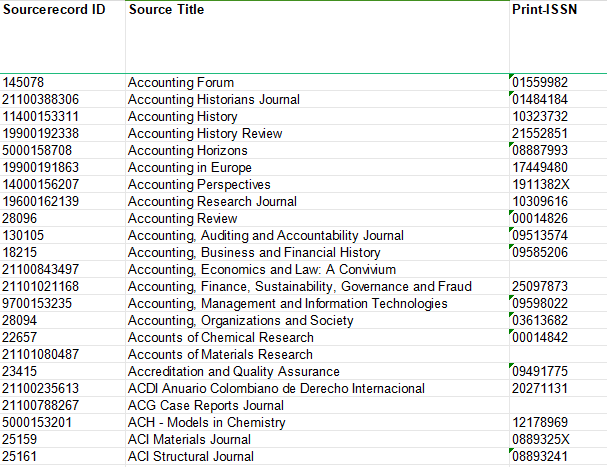Click the ACI Materials Journal cell
Screen dimensions: 607x467
pyautogui.click(x=189, y=439)
